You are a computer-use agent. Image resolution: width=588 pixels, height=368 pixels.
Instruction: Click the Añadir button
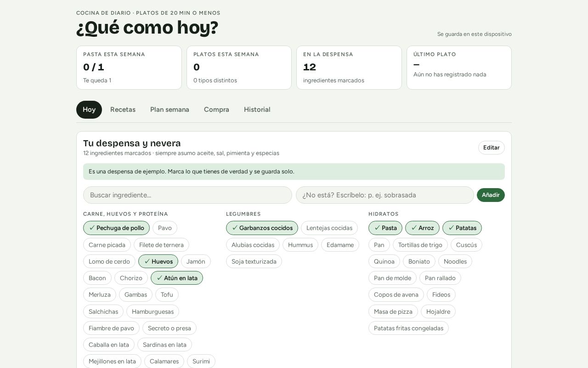pos(491,195)
